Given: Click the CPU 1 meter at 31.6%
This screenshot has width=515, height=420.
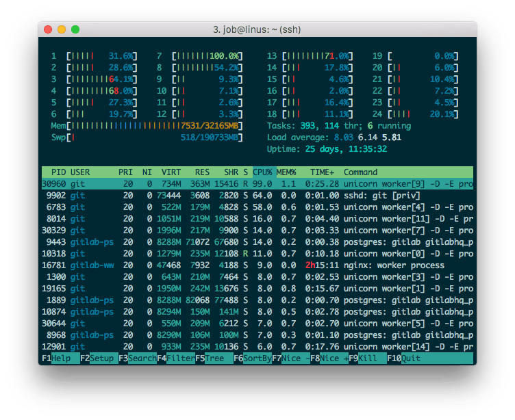Looking at the screenshot, I should 95,56.
